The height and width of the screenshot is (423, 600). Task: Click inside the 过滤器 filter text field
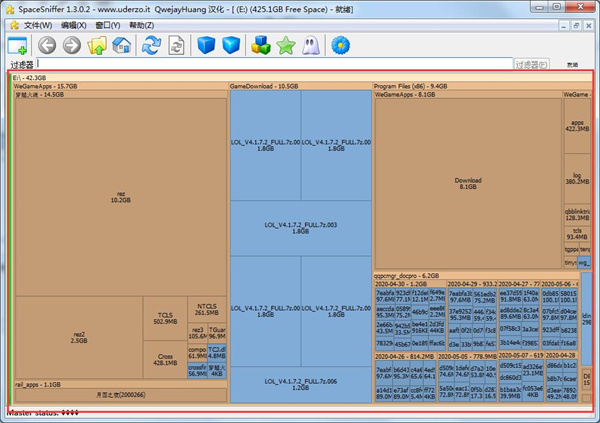pos(270,64)
